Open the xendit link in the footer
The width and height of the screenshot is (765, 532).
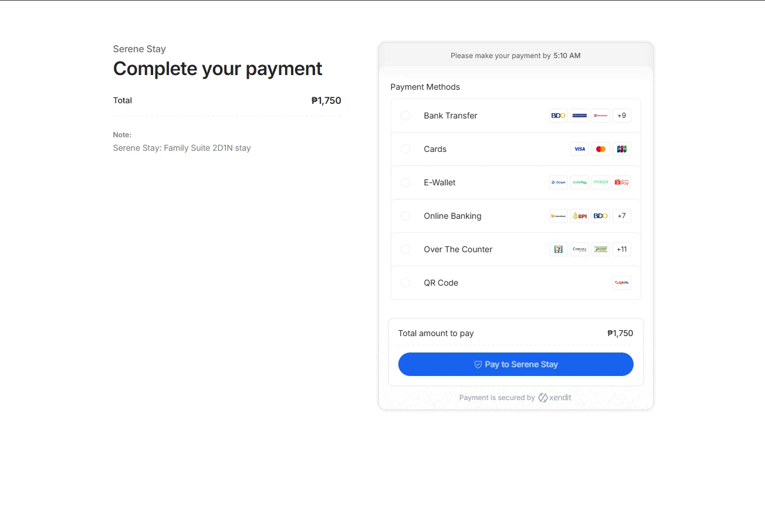pos(554,397)
